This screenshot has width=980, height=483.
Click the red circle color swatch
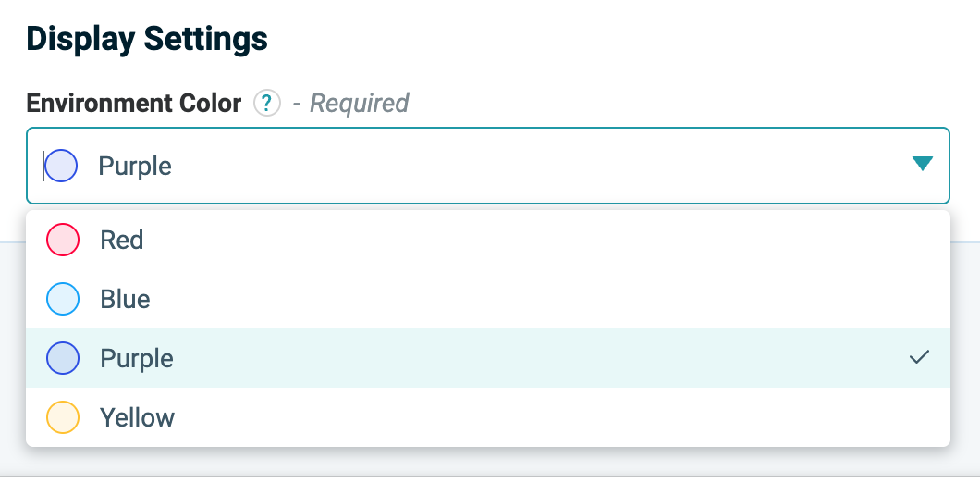pyautogui.click(x=63, y=241)
